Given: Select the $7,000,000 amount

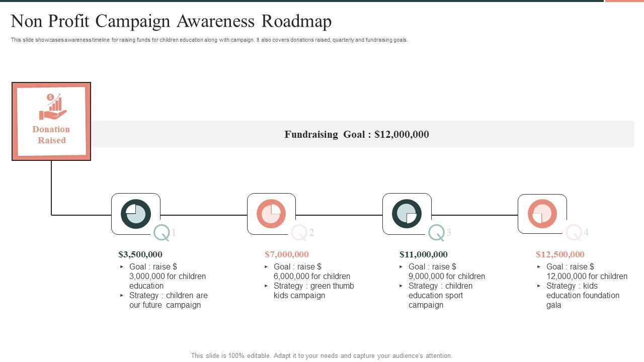Looking at the screenshot, I should point(287,254).
